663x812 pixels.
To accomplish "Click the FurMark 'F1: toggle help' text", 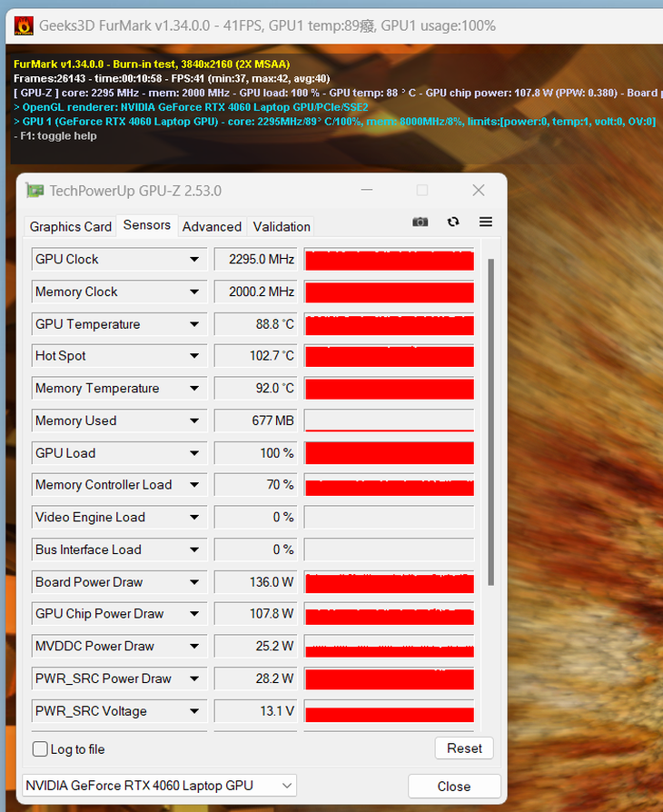I will pyautogui.click(x=55, y=136).
